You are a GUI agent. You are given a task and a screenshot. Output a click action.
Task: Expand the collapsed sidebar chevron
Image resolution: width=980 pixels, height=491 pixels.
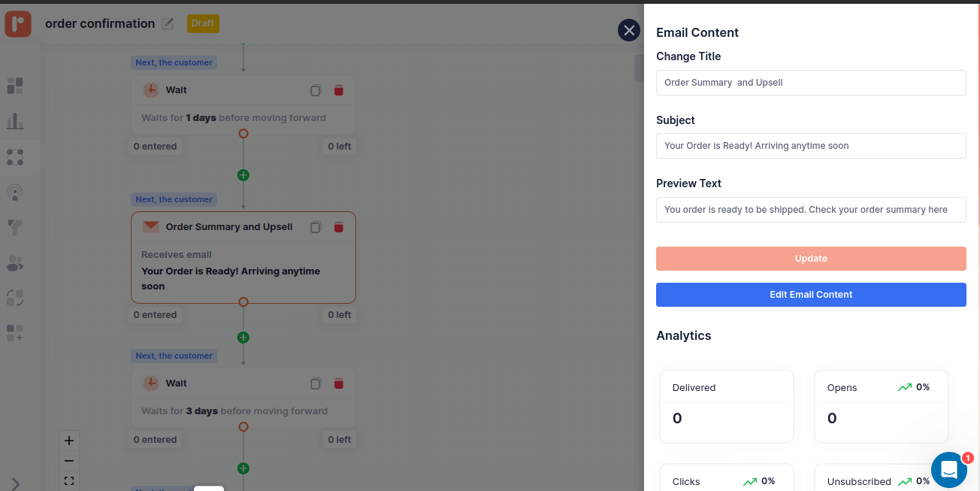[x=15, y=483]
